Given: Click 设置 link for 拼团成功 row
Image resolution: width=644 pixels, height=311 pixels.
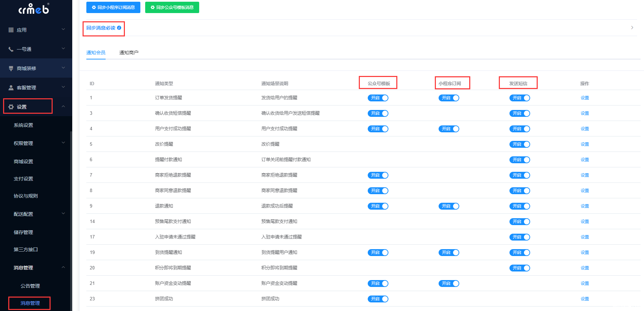Looking at the screenshot, I should click(584, 299).
